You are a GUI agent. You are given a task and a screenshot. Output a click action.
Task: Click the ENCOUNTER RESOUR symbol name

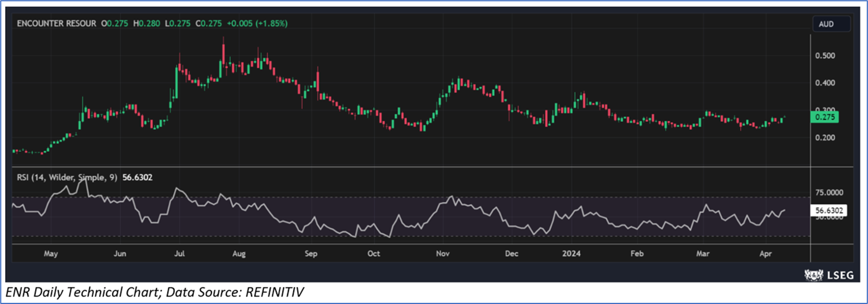click(57, 24)
